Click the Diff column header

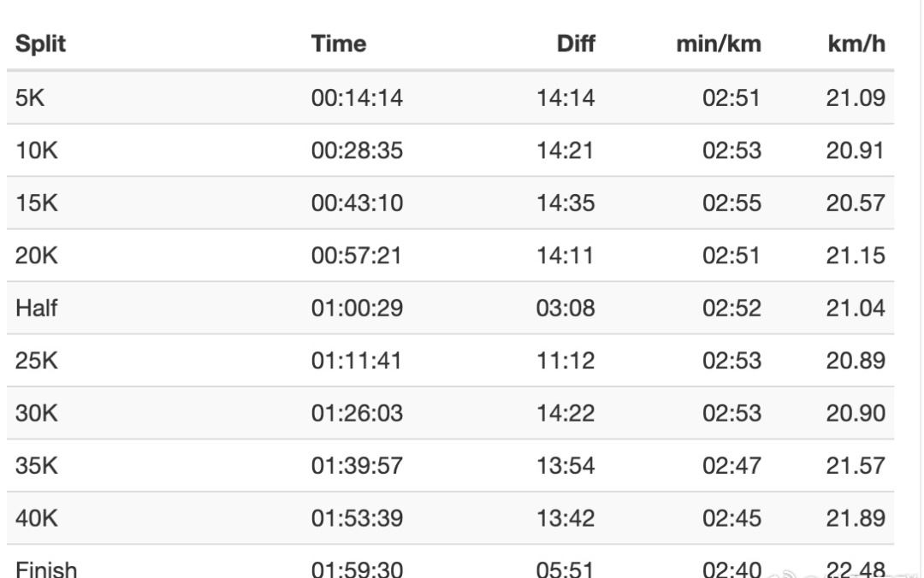point(575,44)
